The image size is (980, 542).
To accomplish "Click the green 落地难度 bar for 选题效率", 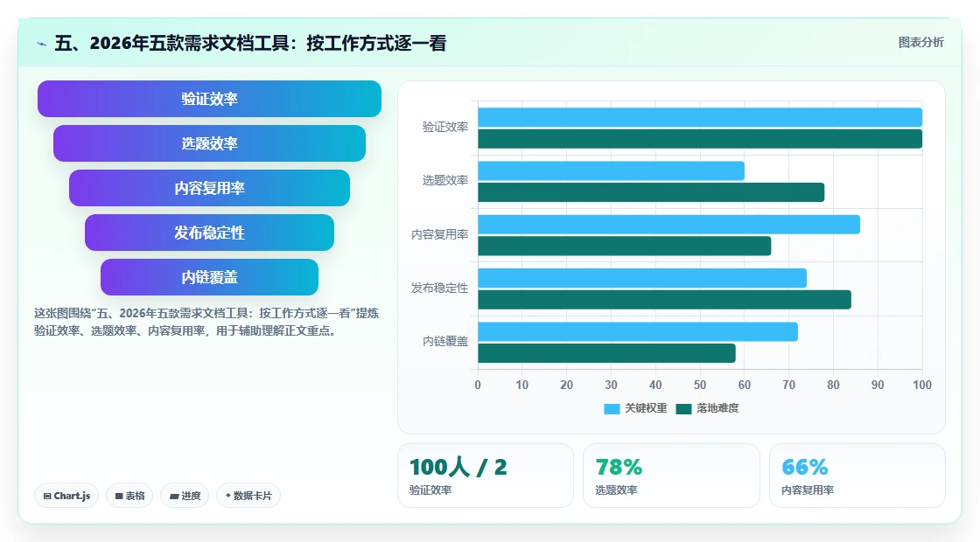I will [x=651, y=192].
